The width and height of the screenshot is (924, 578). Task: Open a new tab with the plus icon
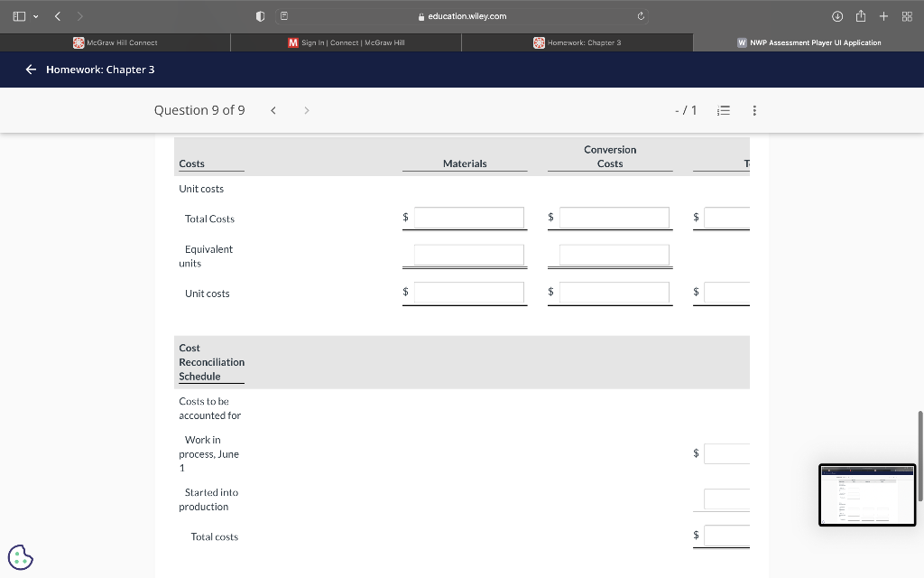click(883, 16)
